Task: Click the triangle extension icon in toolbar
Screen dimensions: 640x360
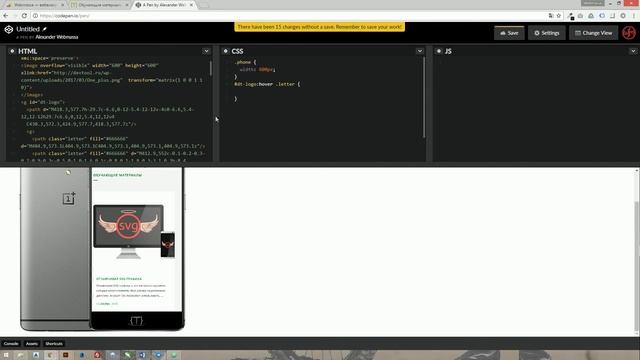Action: pyautogui.click(x=591, y=16)
